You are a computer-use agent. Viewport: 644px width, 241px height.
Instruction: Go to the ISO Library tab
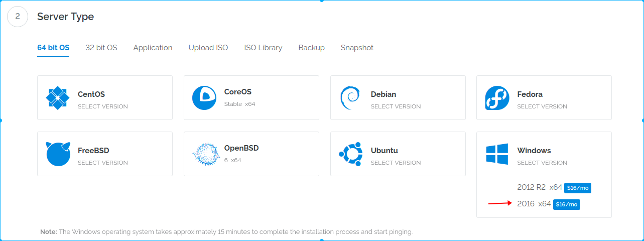pos(263,48)
